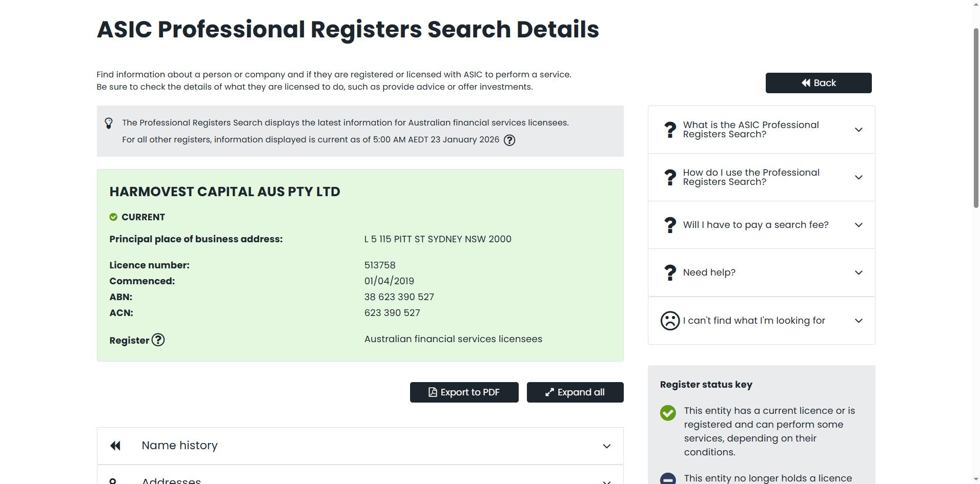The width and height of the screenshot is (980, 484).
Task: Expand the Addresses section
Action: coord(606,481)
